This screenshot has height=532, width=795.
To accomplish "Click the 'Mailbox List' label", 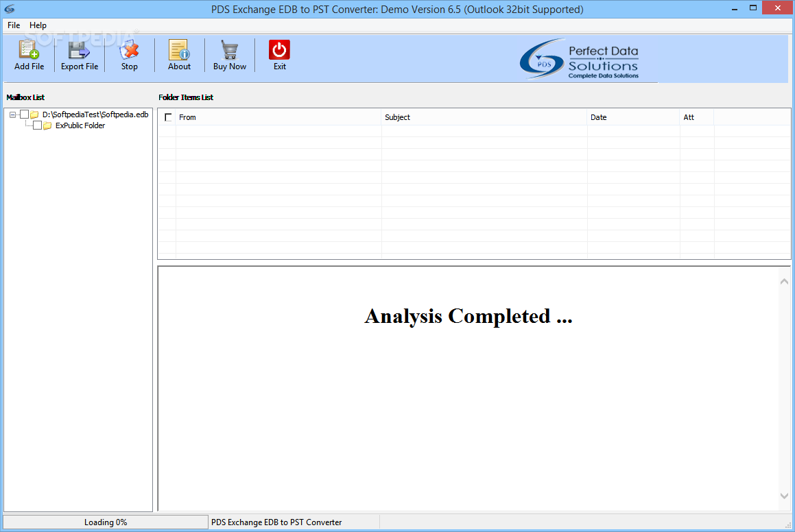I will [25, 97].
